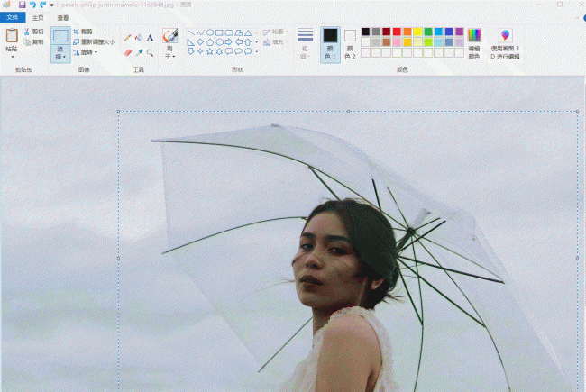Choose the Pentagon shape
Screen dimensions: 586x392
(210, 42)
